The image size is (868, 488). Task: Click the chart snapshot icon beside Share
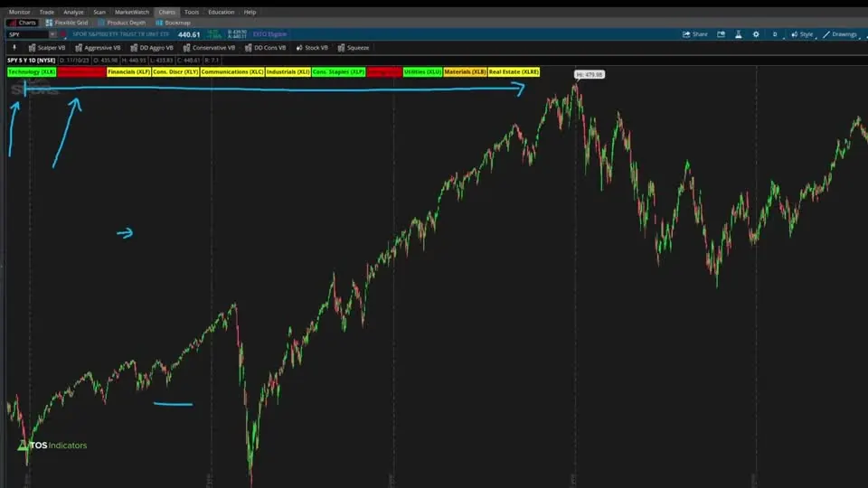[721, 34]
